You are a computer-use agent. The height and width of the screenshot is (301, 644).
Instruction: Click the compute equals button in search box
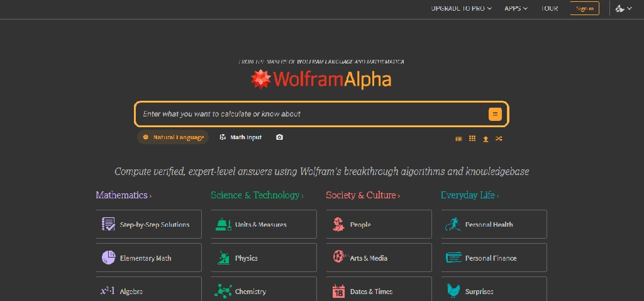[x=495, y=114]
